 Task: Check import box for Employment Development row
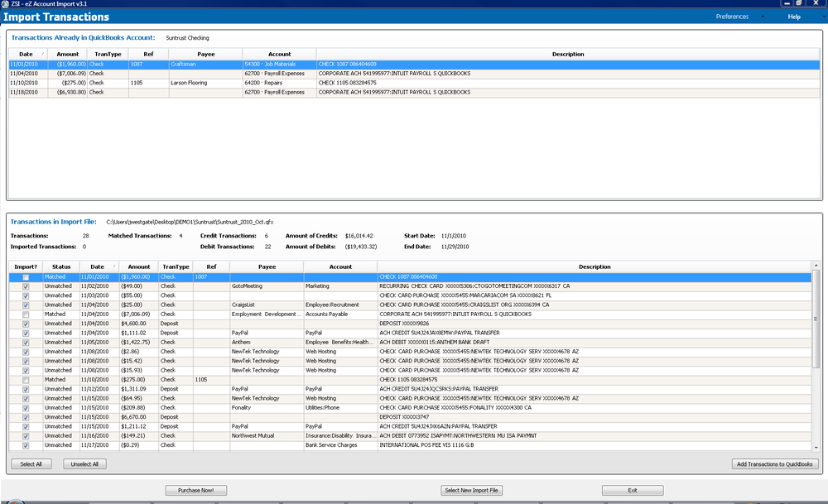click(x=26, y=314)
